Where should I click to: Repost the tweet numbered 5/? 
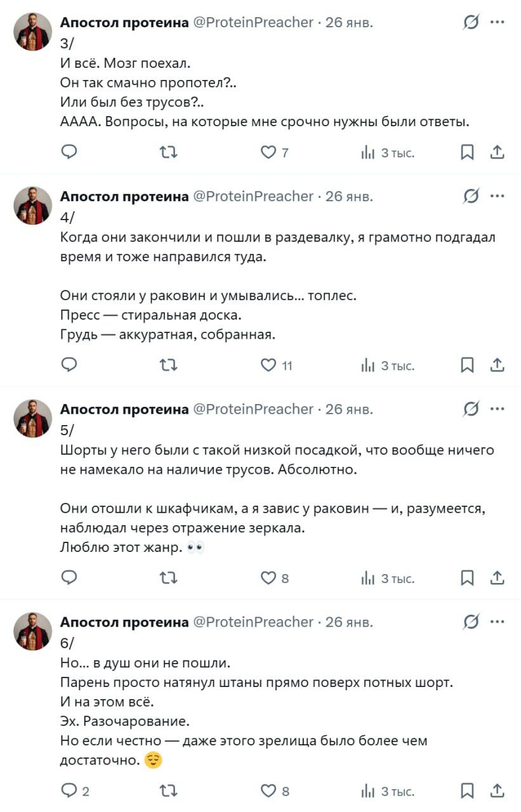point(168,578)
